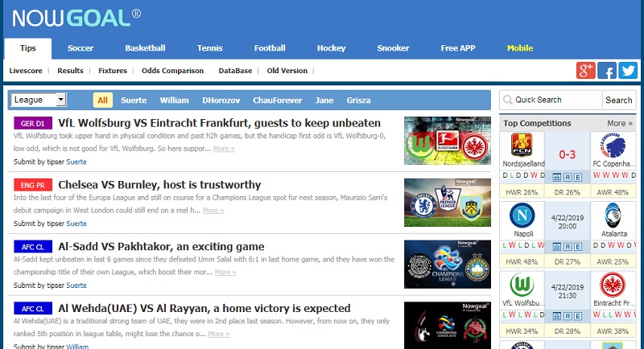Open Odds Comparison
The height and width of the screenshot is (349, 644).
point(172,71)
